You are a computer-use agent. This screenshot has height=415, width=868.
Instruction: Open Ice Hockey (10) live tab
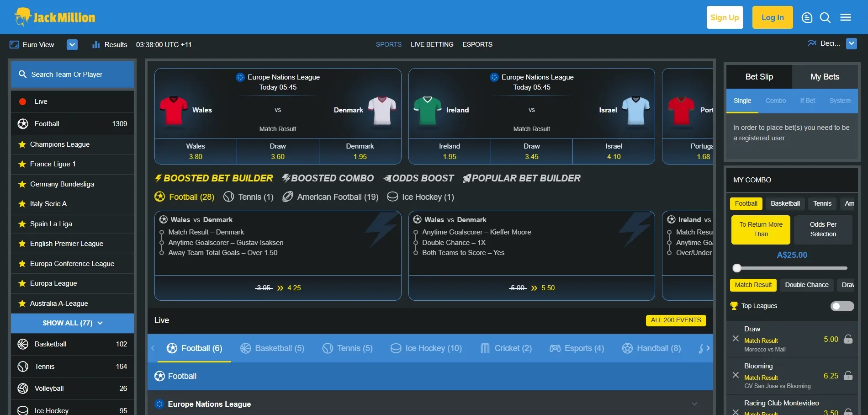(426, 348)
